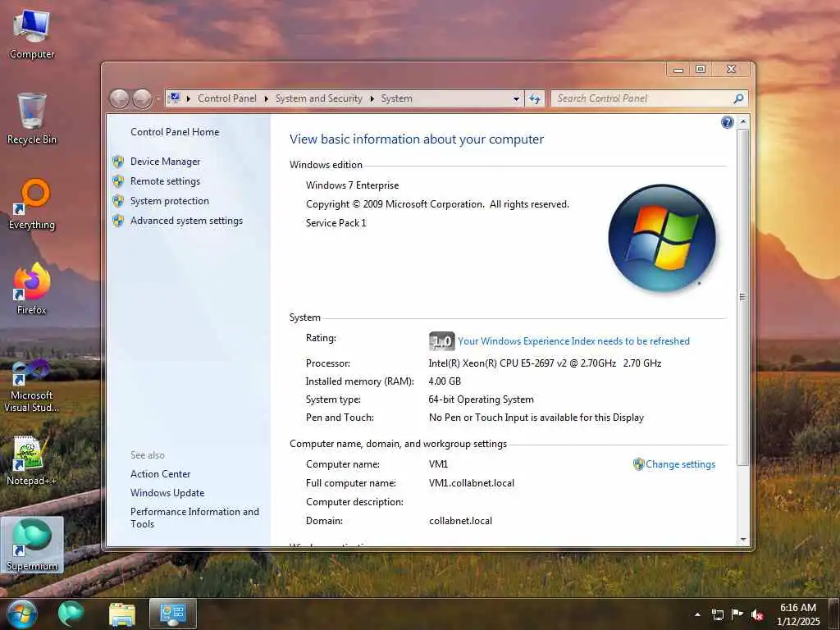Viewport: 840px width, 630px height.
Task: Open the recent pages dropdown arrow
Action: (158, 98)
